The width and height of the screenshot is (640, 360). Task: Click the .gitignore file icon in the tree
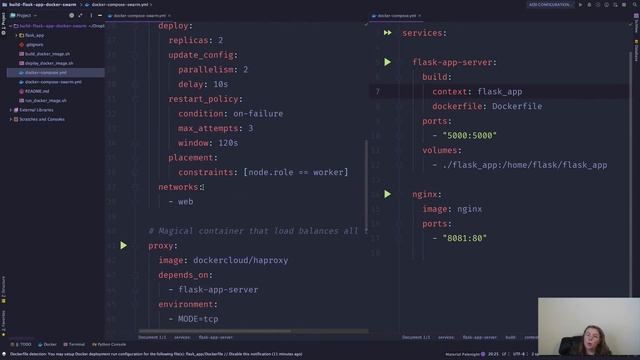click(22, 44)
